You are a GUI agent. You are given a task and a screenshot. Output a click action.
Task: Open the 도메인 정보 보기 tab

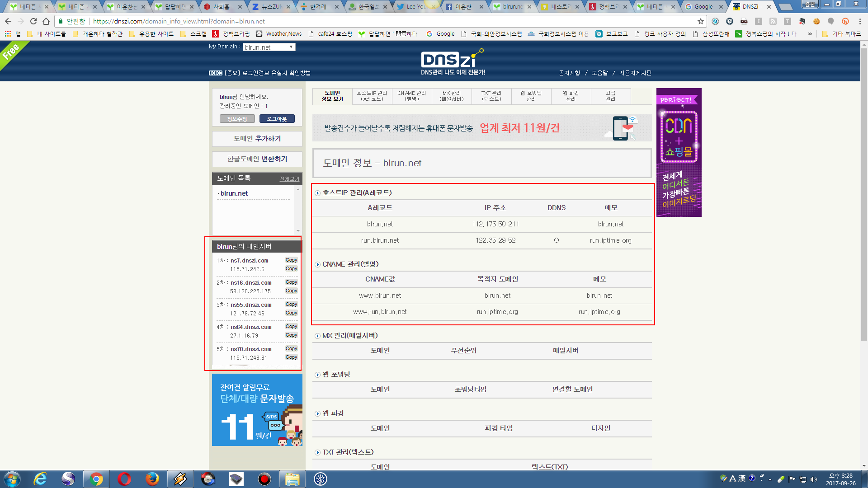coord(332,96)
